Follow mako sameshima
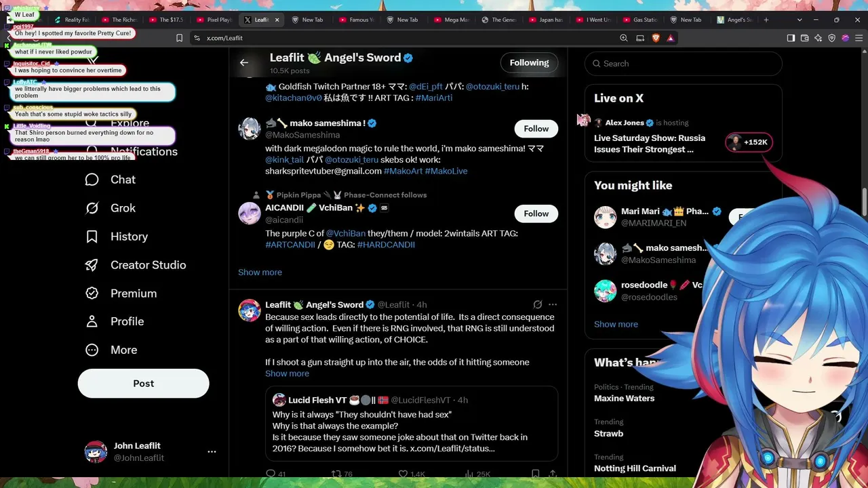 pos(536,129)
